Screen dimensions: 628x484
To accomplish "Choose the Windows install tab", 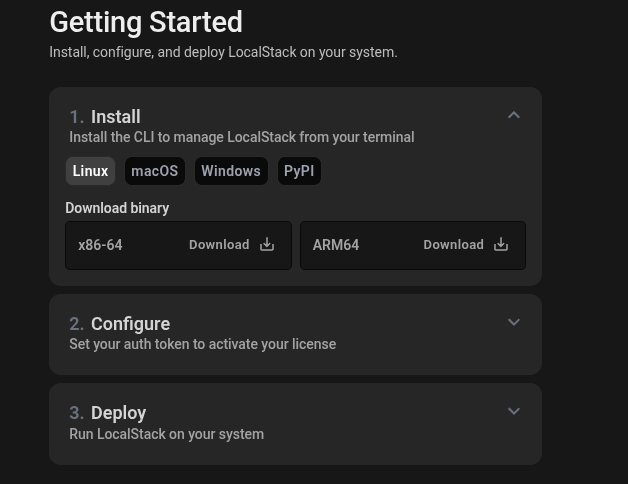I will 231,171.
